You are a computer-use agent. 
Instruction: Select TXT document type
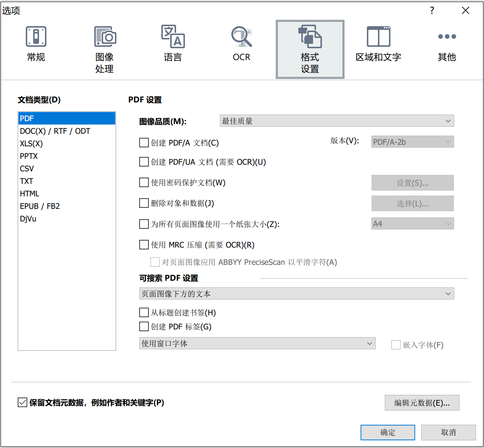point(67,181)
